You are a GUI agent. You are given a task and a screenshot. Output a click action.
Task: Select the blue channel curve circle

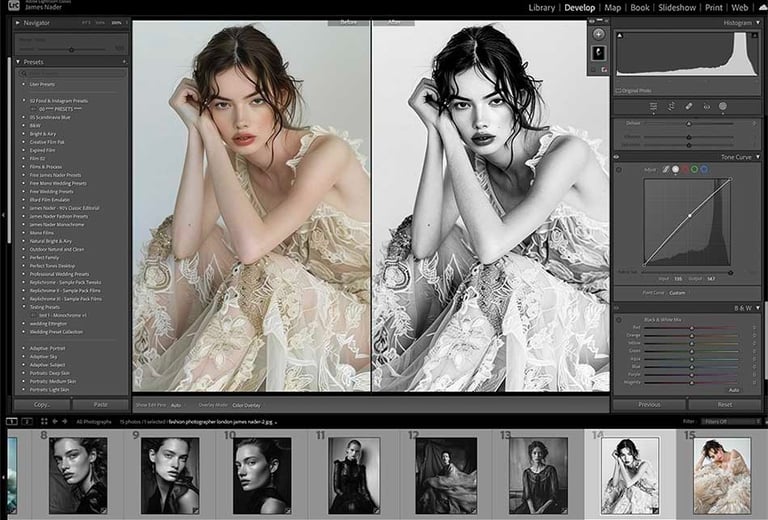pyautogui.click(x=704, y=169)
